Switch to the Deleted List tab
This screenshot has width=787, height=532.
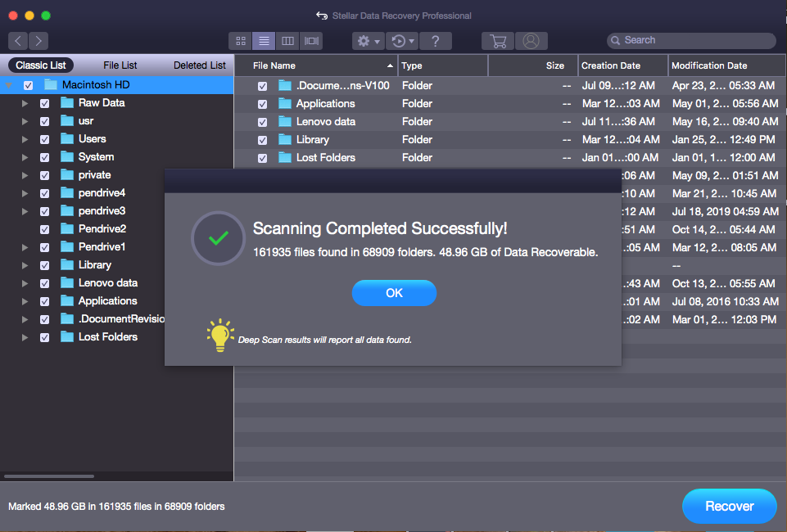(x=199, y=65)
